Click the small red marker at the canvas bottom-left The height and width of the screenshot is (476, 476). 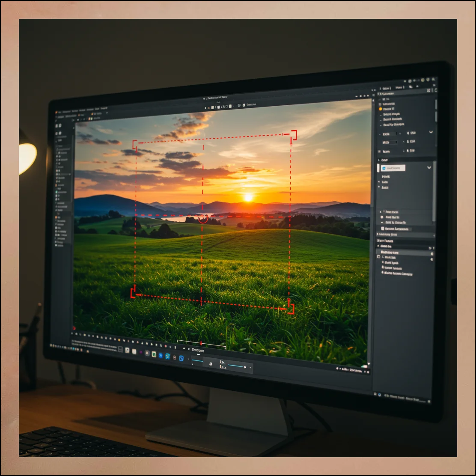point(74,328)
